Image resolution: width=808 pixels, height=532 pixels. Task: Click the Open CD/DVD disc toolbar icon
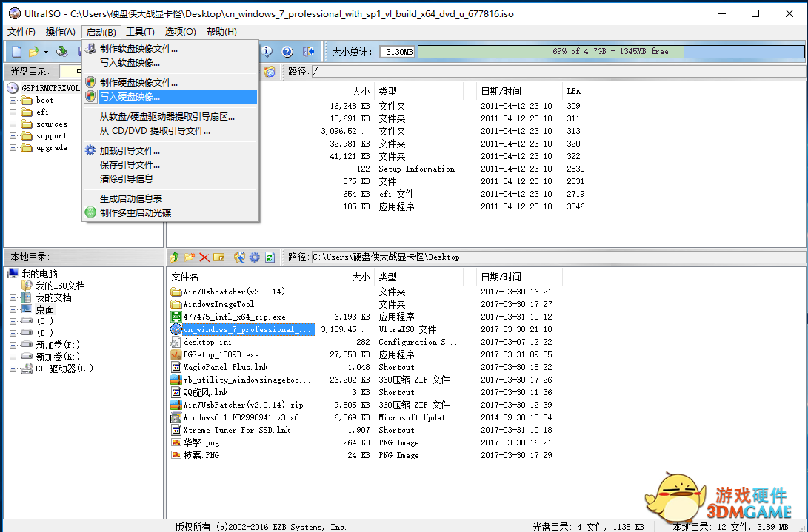tap(62, 52)
